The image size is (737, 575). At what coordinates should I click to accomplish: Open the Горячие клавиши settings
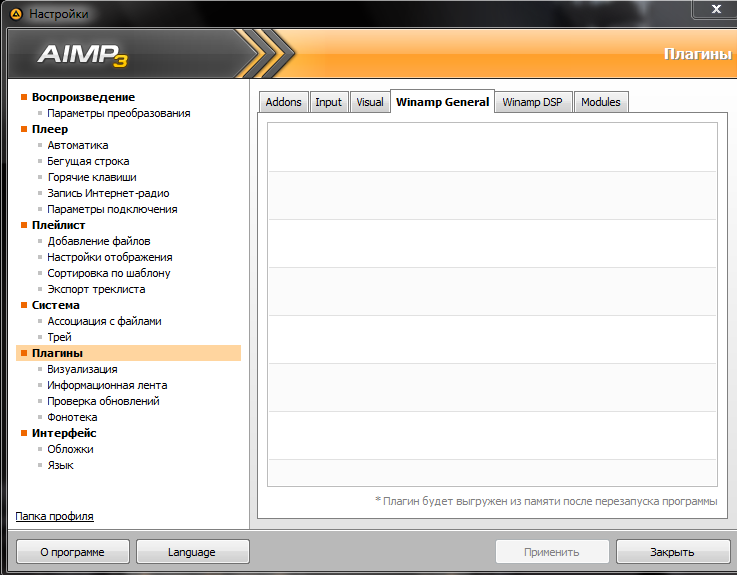(92, 177)
